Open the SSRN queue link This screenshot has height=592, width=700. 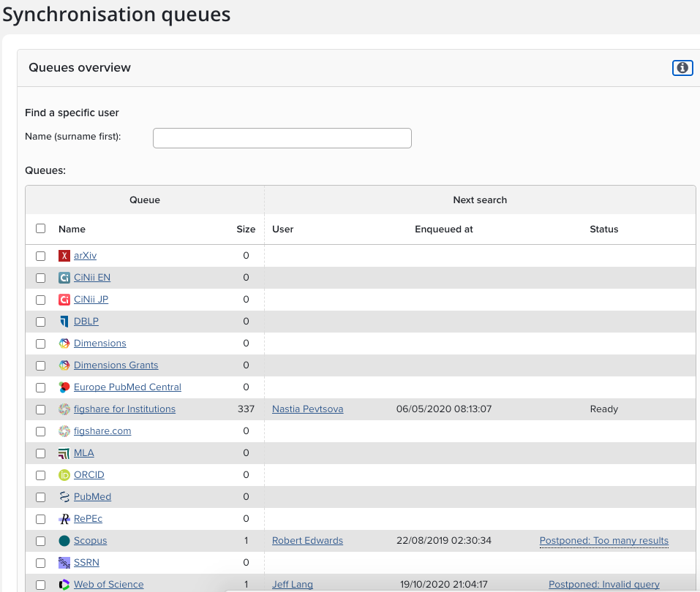[86, 563]
